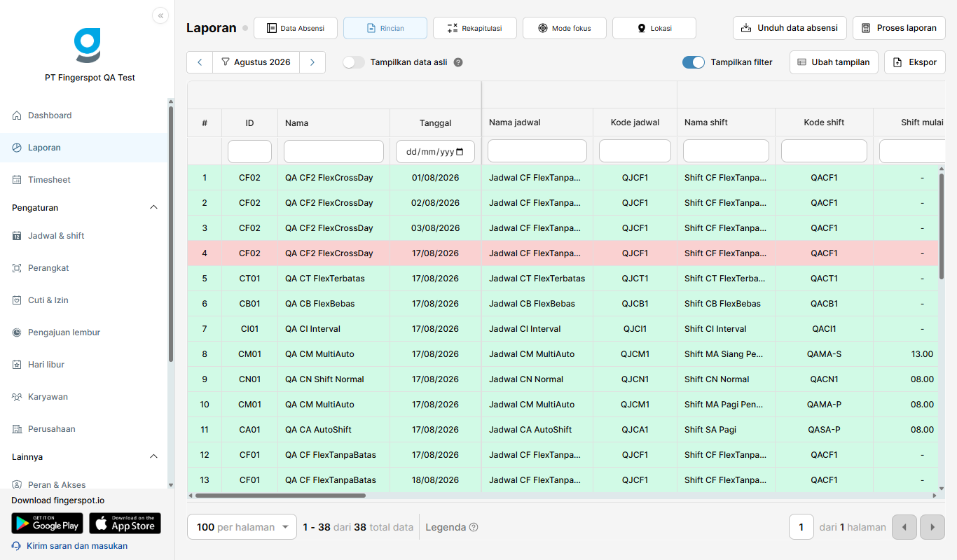The image size is (957, 560).
Task: Click the next page arrow button
Action: 932,527
